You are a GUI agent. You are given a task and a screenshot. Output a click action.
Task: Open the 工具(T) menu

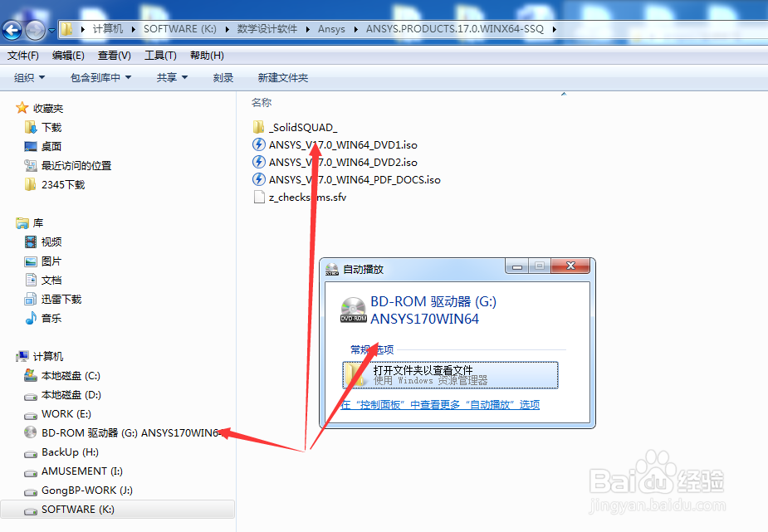point(160,56)
